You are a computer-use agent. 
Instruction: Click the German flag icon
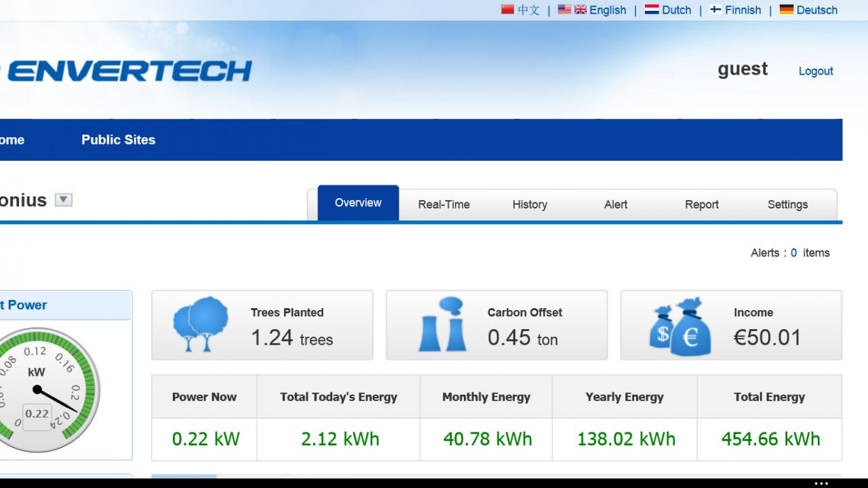click(x=787, y=10)
